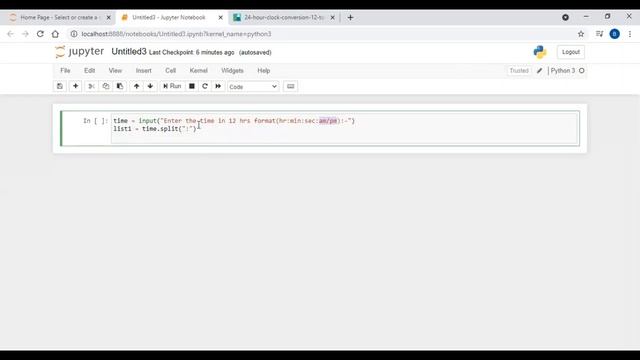
Task: Click inside the code cell editor
Action: pyautogui.click(x=345, y=128)
